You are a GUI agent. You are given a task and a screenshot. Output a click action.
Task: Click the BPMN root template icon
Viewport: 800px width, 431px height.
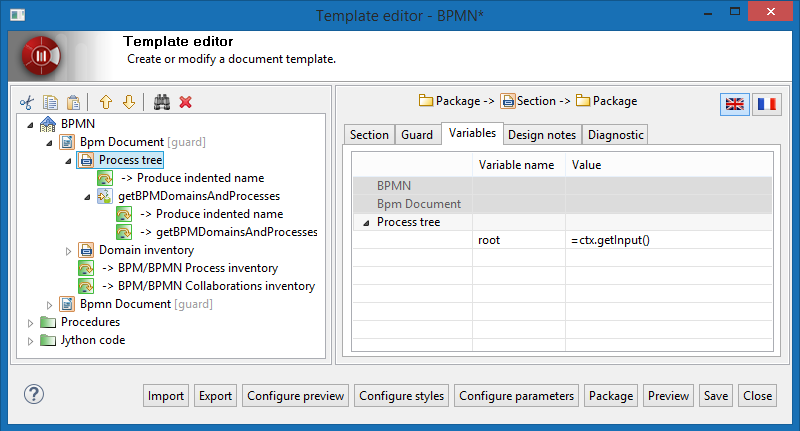[x=48, y=124]
